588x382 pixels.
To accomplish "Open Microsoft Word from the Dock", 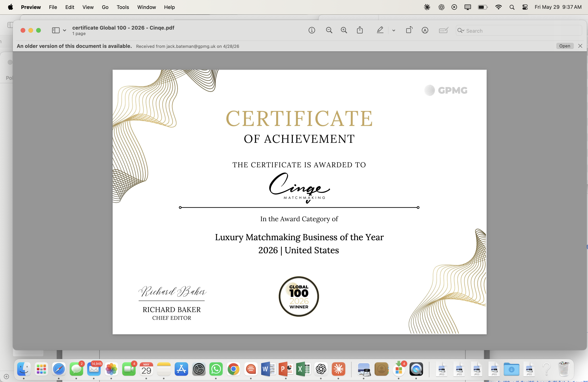I will point(268,369).
